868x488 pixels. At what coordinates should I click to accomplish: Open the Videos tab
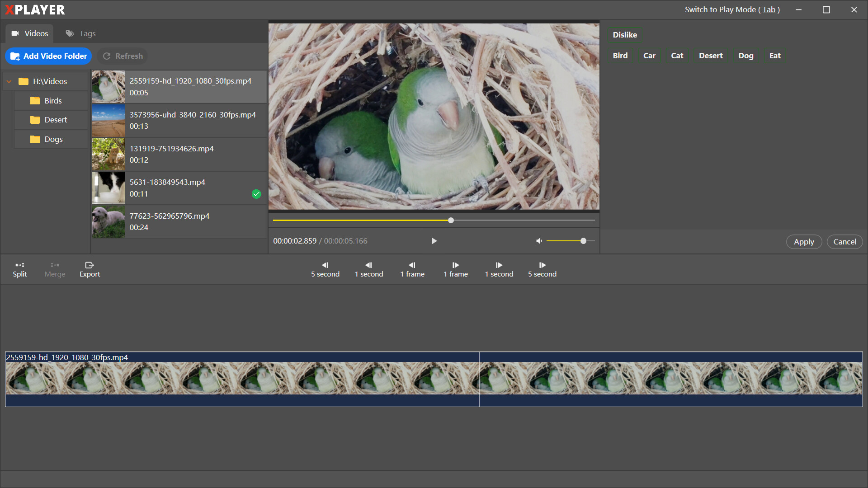click(x=29, y=33)
